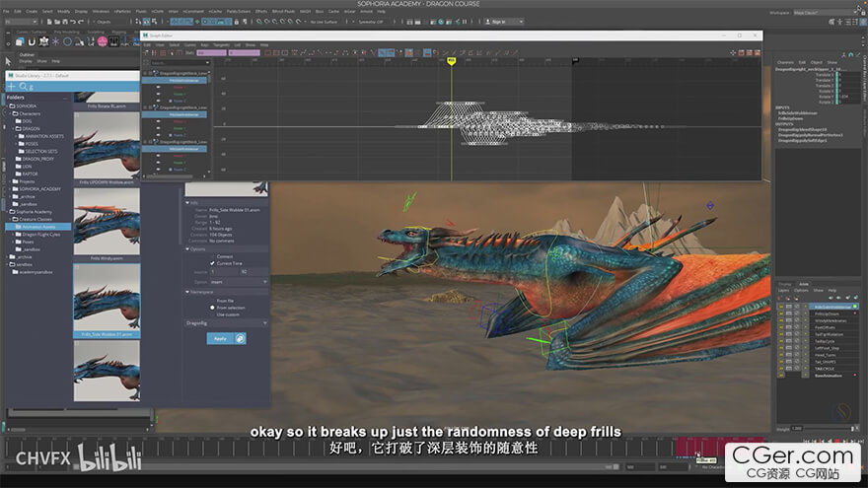Click the rightmost orange icon in Graph Editor toolbar
Screen dimensions: 868x488
[x=758, y=52]
